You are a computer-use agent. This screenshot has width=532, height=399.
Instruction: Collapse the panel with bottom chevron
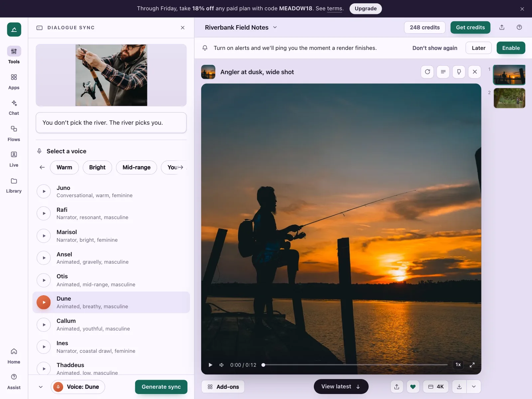(x=41, y=387)
